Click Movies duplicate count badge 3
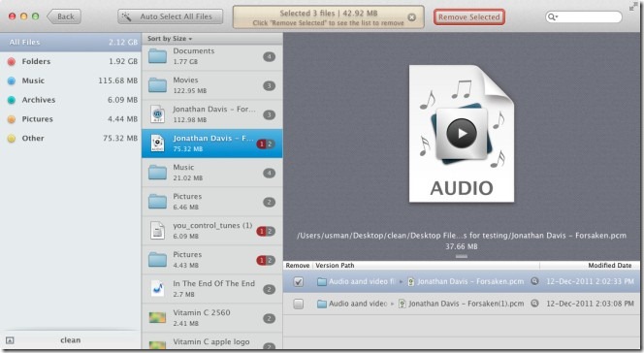This screenshot has width=644, height=353. [x=269, y=85]
